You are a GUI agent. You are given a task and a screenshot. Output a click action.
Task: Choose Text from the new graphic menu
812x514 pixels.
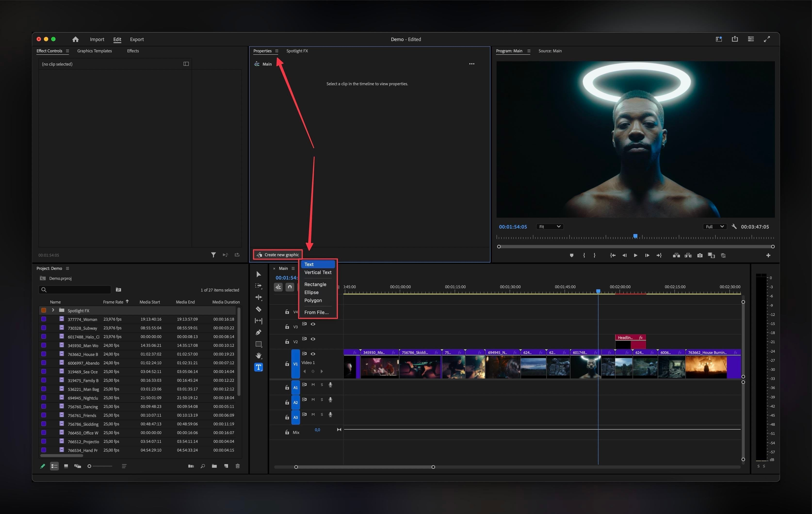coord(318,264)
